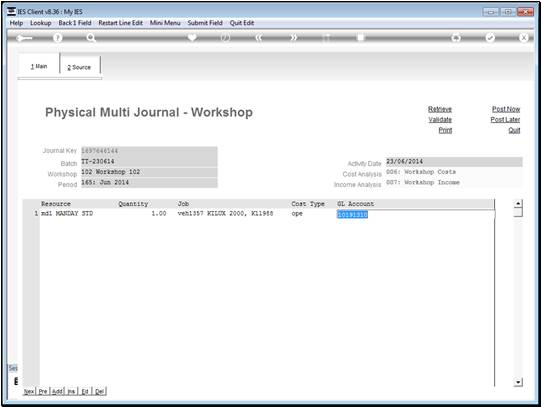Click the grid scrollbar down arrow

click(518, 382)
